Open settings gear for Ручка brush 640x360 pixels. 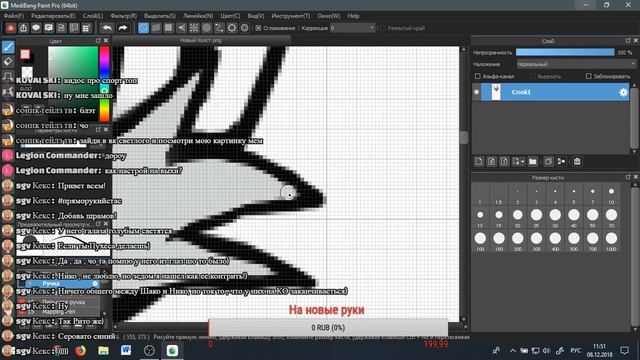pyautogui.click(x=95, y=283)
